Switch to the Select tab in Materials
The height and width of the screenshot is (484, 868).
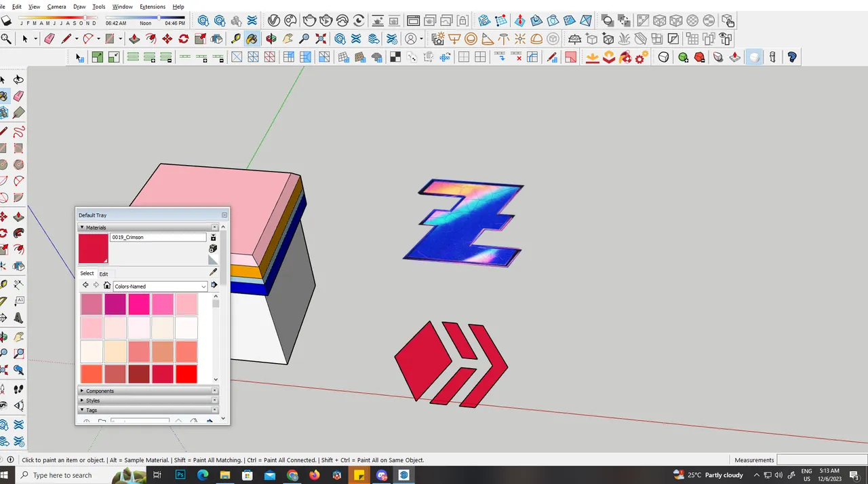[87, 274]
